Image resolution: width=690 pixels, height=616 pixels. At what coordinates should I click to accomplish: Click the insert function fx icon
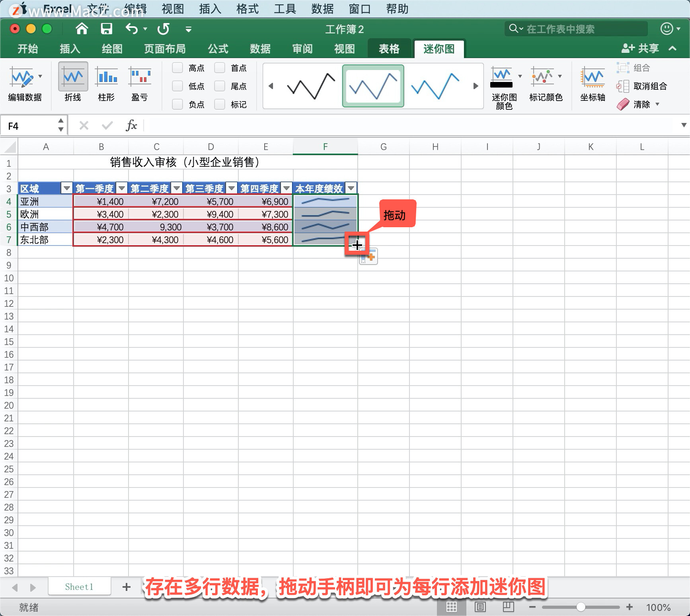click(x=131, y=126)
